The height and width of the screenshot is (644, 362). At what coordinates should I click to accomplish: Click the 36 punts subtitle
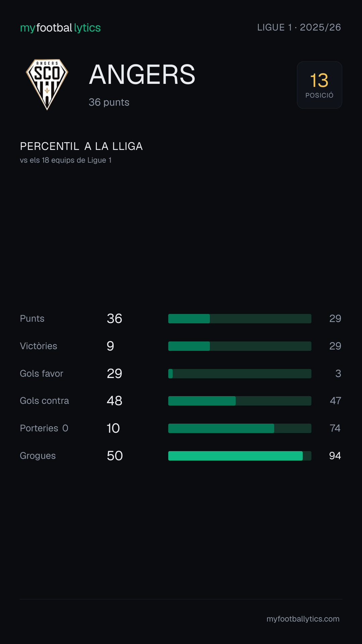click(109, 102)
